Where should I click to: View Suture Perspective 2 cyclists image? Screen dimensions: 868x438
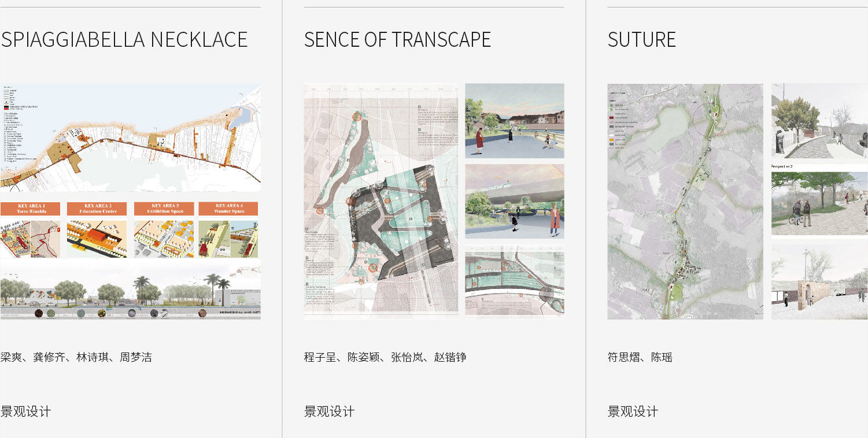(819, 203)
